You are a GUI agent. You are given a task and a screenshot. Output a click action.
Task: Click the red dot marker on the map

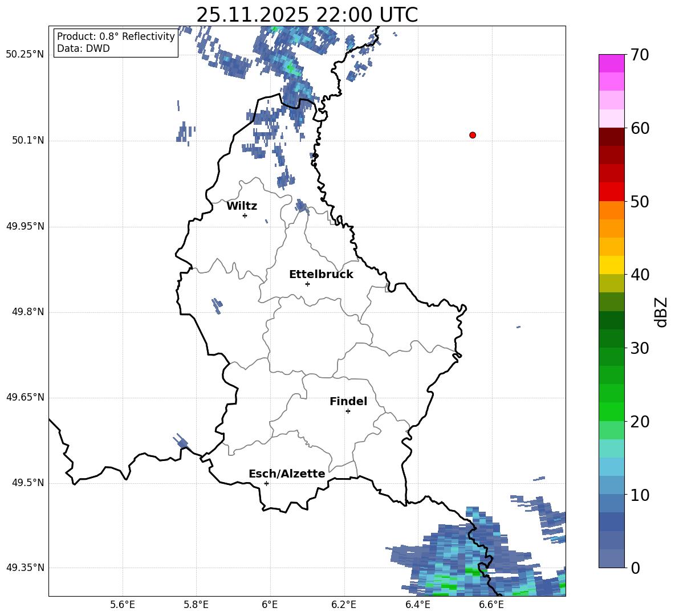pyautogui.click(x=472, y=135)
